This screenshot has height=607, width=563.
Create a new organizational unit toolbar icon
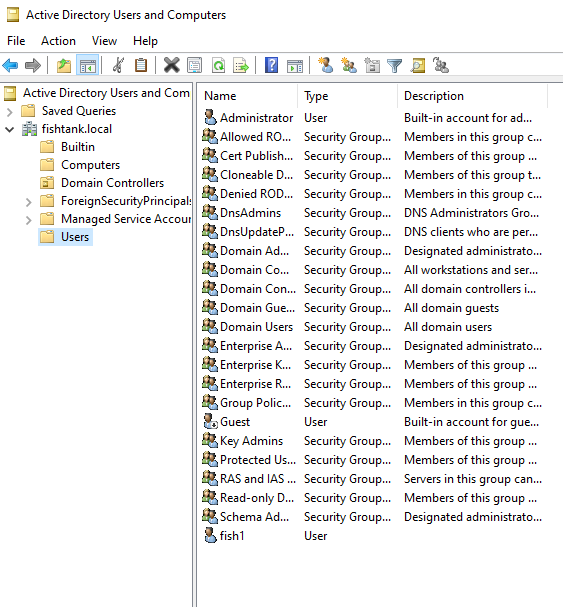pyautogui.click(x=372, y=65)
